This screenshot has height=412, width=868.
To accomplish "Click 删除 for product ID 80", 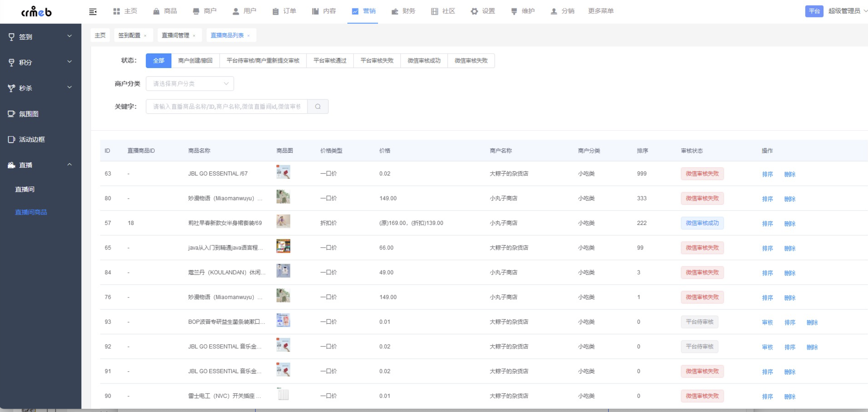I will click(x=790, y=199).
